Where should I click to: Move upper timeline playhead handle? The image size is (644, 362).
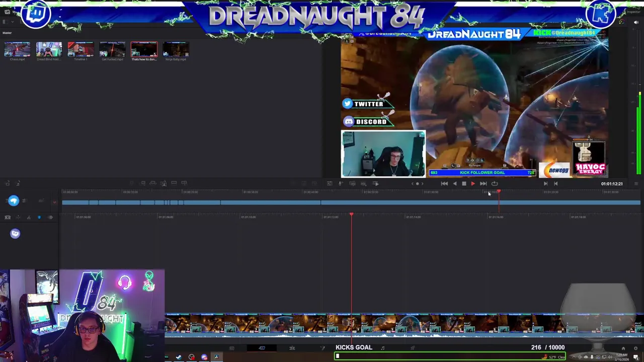[499, 192]
